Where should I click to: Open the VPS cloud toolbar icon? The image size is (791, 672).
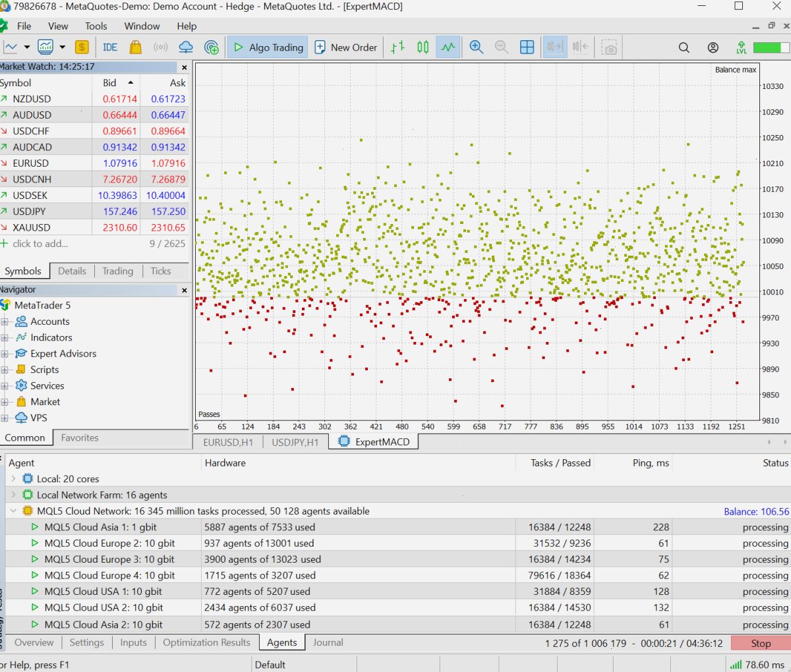pyautogui.click(x=186, y=47)
